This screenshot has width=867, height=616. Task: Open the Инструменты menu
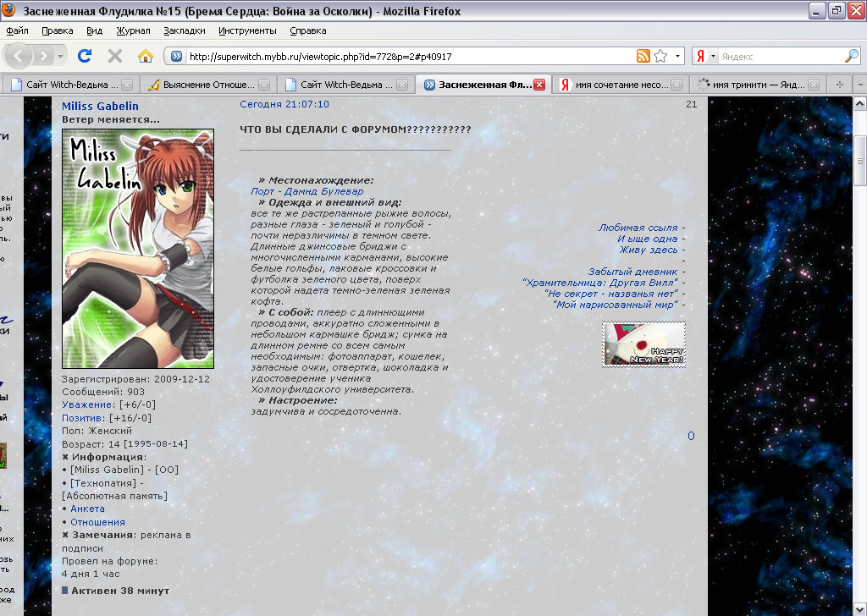[x=247, y=31]
